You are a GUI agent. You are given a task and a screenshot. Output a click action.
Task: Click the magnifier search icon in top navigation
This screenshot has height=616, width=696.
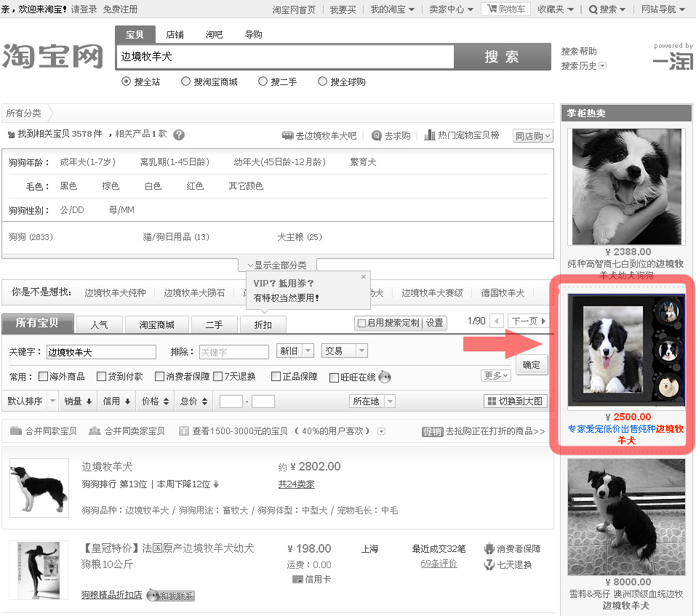pyautogui.click(x=593, y=9)
